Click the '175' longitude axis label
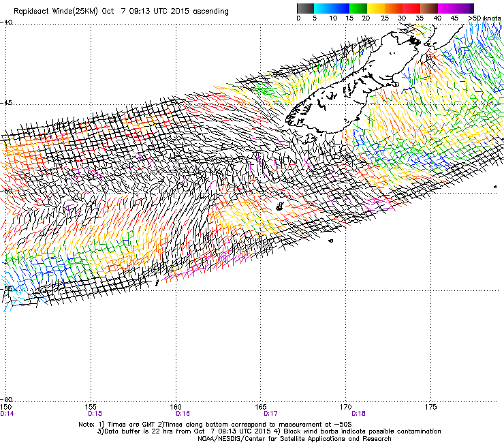504x443 pixels. 430,407
